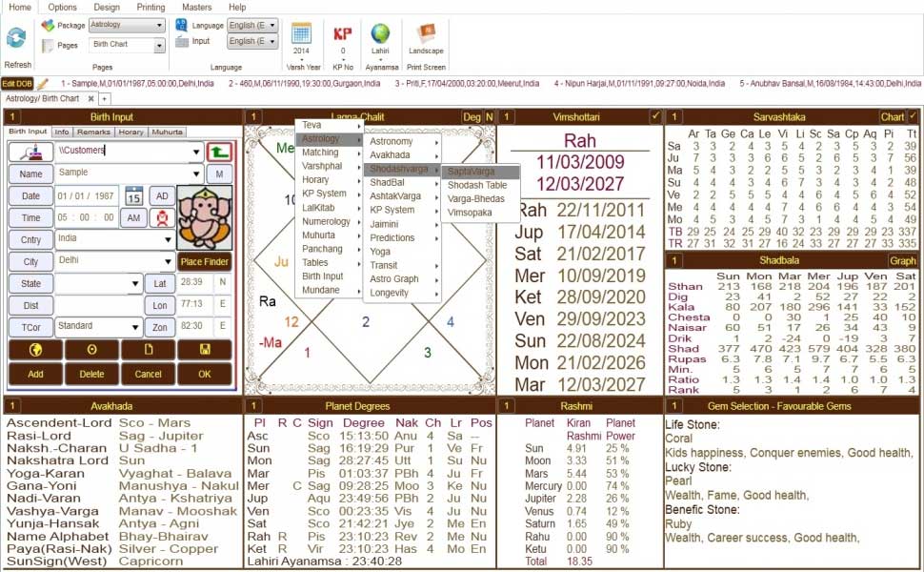The width and height of the screenshot is (924, 572).
Task: Open the date picker calendar icon
Action: 133,196
